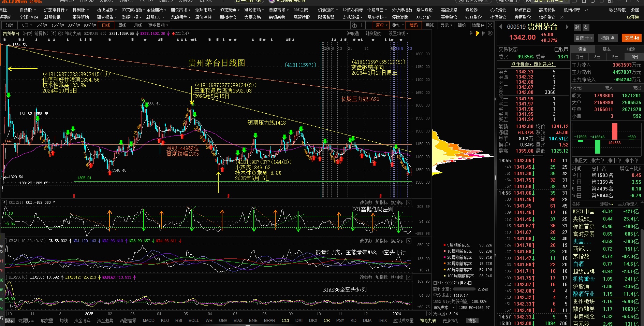Image resolution: width=644 pixels, height=326 pixels.
Task: Click the lock icon in chart toolbar
Action: point(354,25)
